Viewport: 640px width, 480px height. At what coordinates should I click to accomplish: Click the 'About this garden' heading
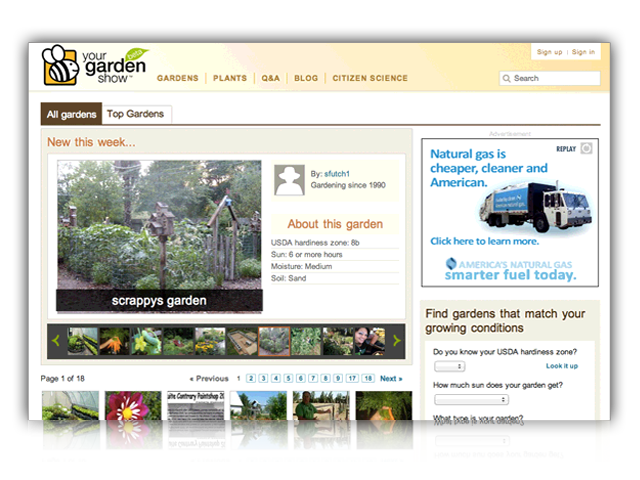point(335,224)
